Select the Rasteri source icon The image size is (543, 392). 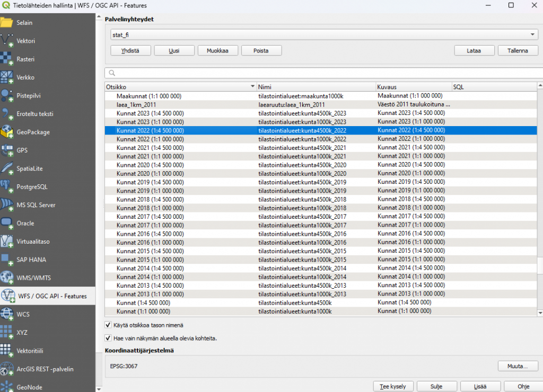click(x=6, y=59)
